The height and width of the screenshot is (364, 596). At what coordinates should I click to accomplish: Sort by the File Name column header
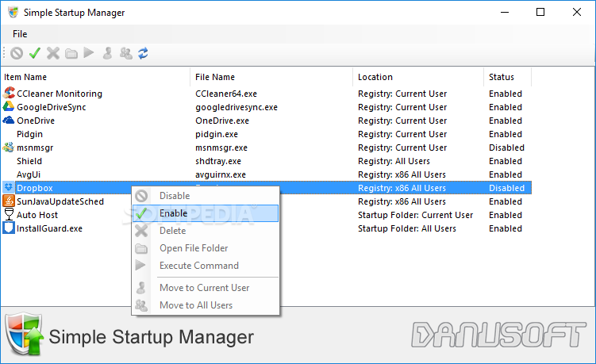click(x=271, y=77)
